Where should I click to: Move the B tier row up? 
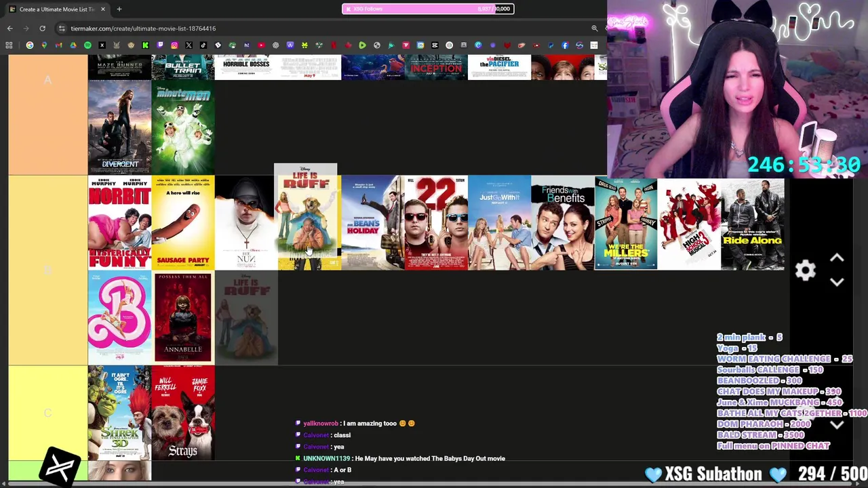(837, 258)
